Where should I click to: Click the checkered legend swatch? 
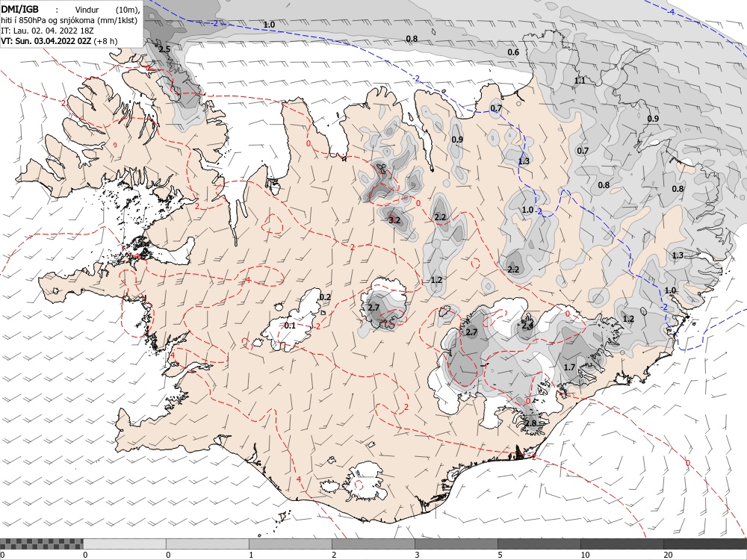41,544
